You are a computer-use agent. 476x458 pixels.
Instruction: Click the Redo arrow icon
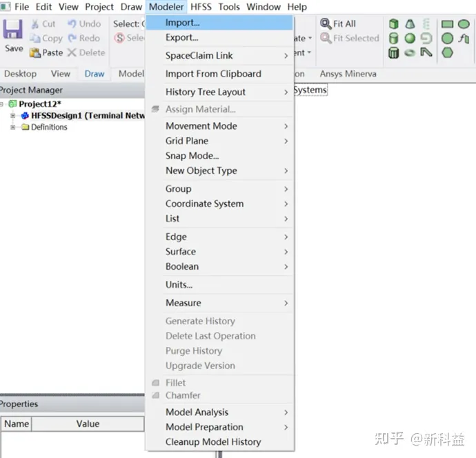click(72, 38)
